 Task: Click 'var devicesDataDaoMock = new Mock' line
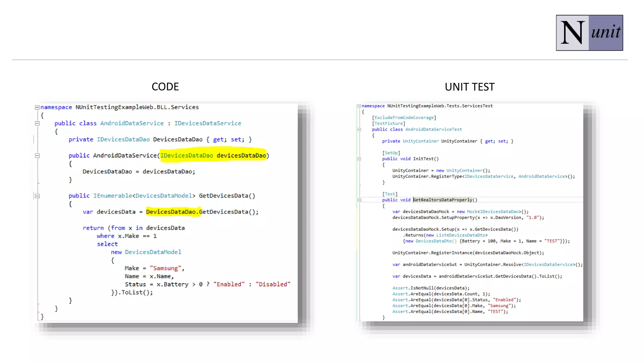460,212
